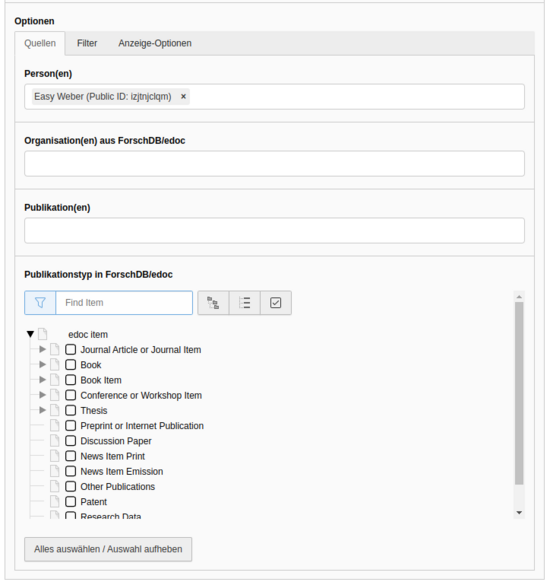The height and width of the screenshot is (582, 550).
Task: Click document icon beside News Item Print
Action: [55, 456]
